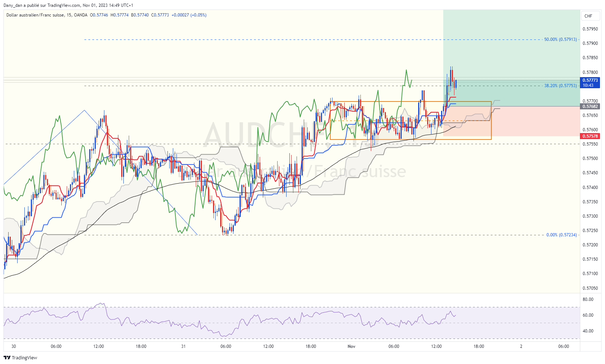Click the change value +0.00027 (+0.05%)
The image size is (605, 364).
(189, 15)
